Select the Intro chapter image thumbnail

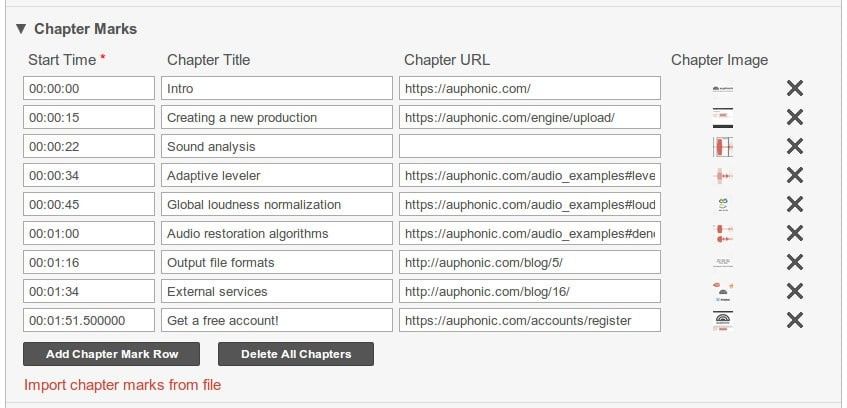coord(723,88)
